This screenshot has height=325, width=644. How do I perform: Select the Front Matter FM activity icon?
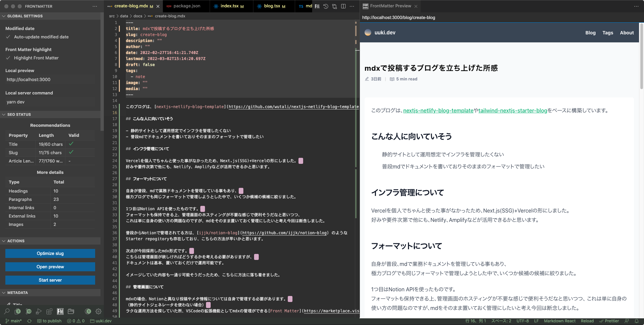pyautogui.click(x=60, y=311)
